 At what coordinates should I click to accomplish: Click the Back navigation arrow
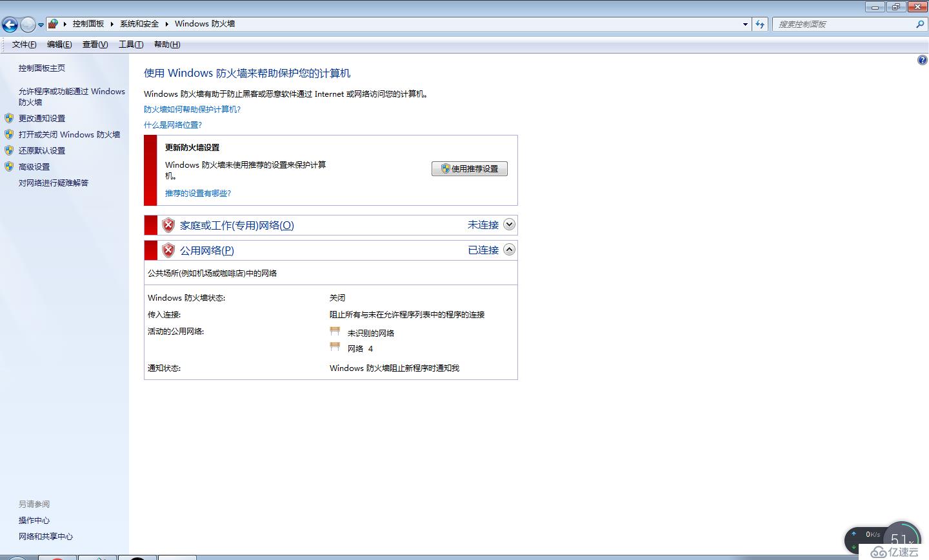(x=10, y=25)
